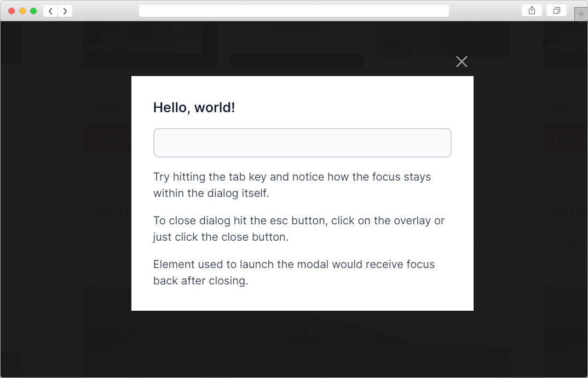Click the dimmed red Launch button left of dialog
The image size is (588, 378).
pyautogui.click(x=107, y=137)
